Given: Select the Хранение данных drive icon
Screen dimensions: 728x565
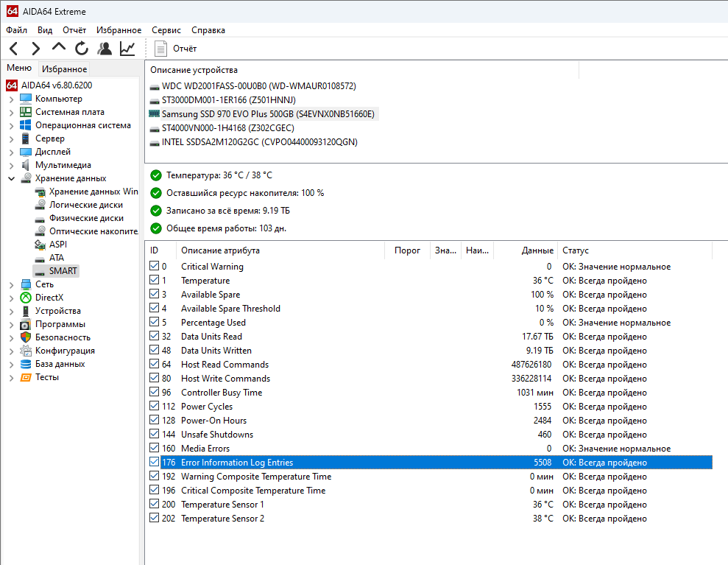Looking at the screenshot, I should tap(26, 178).
